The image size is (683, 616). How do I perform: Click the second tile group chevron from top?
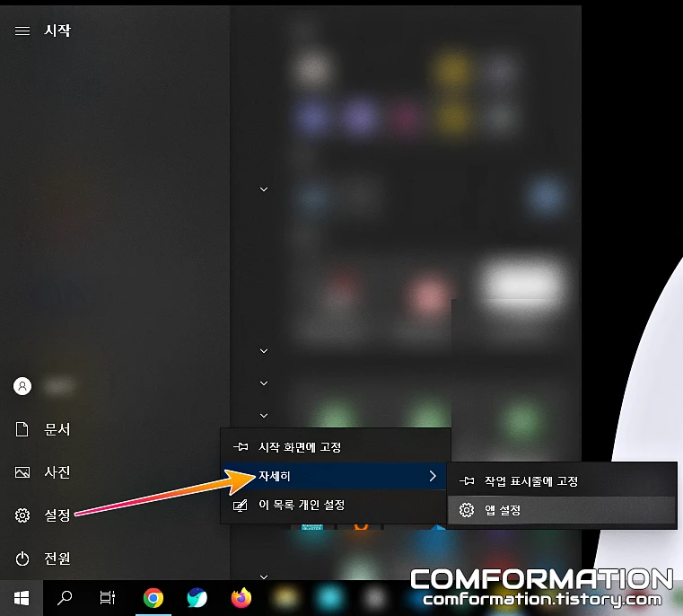pyautogui.click(x=264, y=351)
